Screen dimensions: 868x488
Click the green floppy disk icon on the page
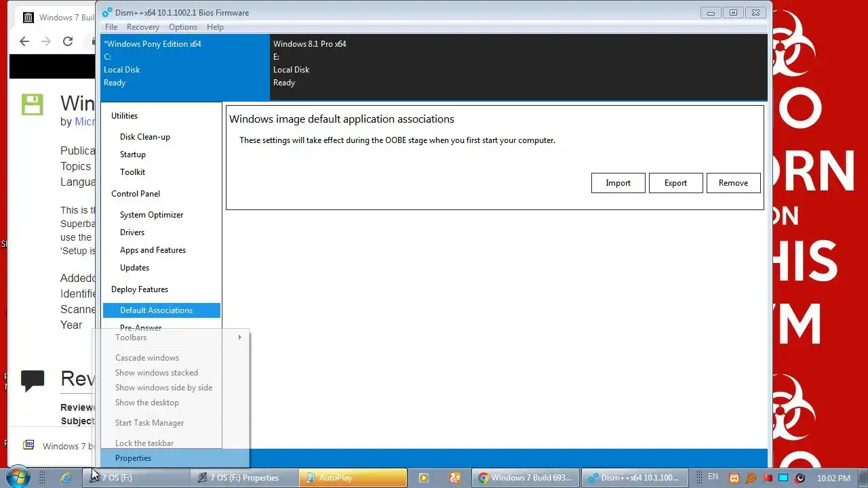coord(32,104)
